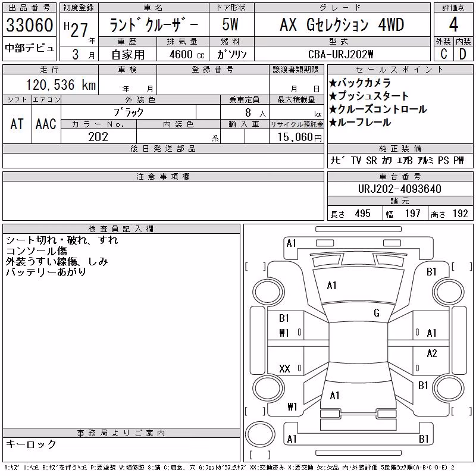
Task: Click the 譲渡書類期限 header
Action: pyautogui.click(x=296, y=69)
